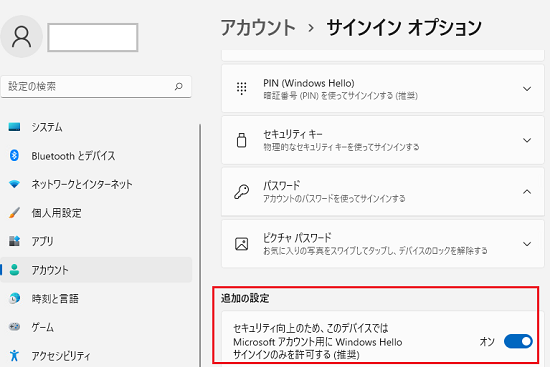Open システム via its monitor icon
The height and width of the screenshot is (367, 550).
[x=14, y=127]
